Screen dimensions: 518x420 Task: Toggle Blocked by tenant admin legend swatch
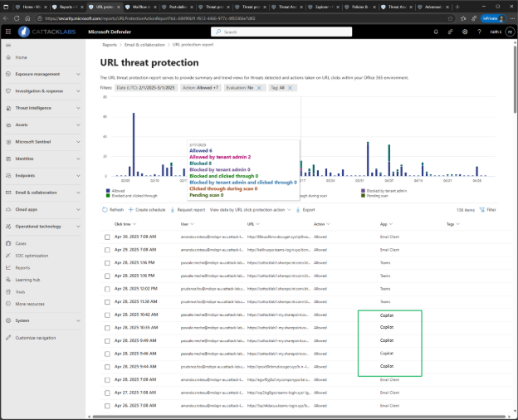pos(363,191)
